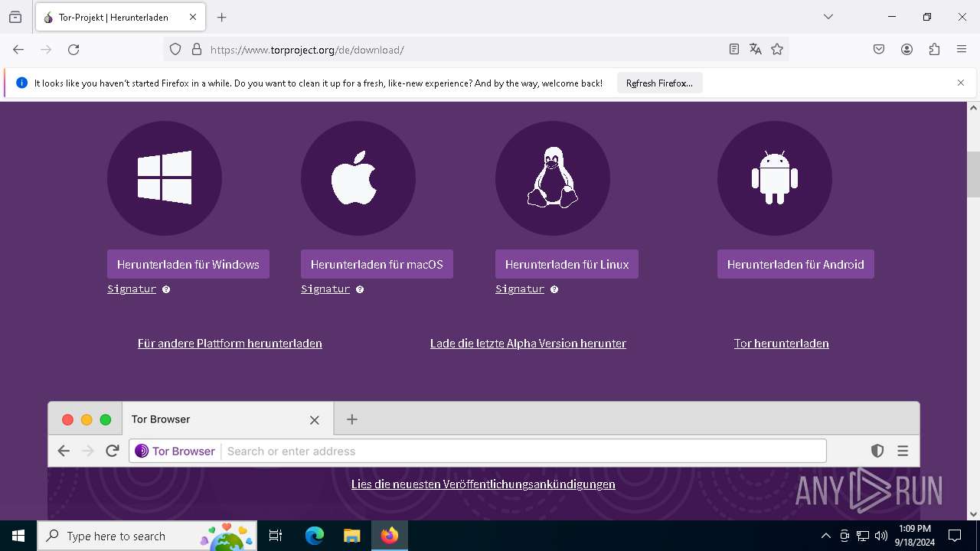The image size is (980, 551).
Task: Open network status in tray
Action: pos(863,536)
